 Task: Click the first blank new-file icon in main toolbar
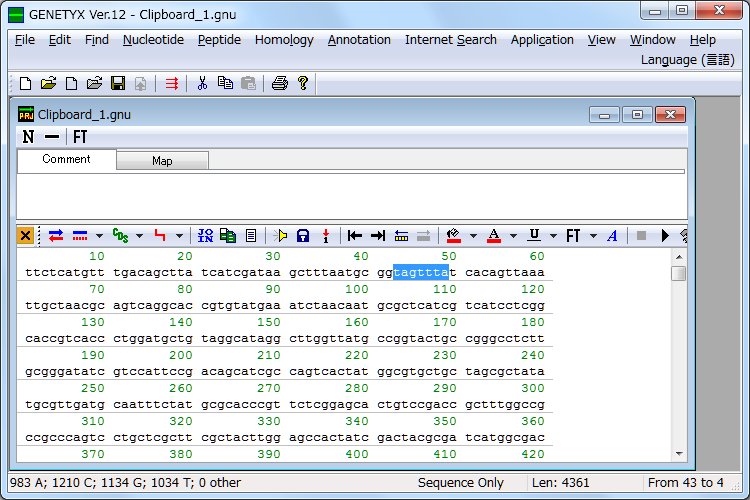(25, 84)
